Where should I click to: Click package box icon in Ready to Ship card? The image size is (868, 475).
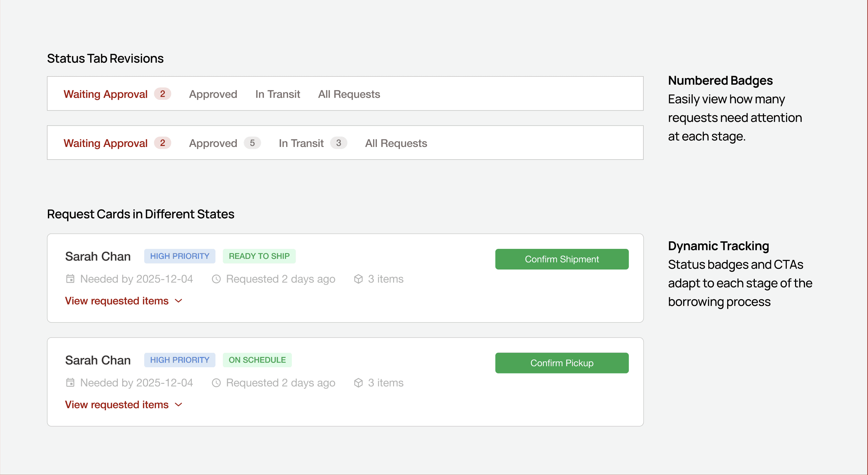point(358,279)
